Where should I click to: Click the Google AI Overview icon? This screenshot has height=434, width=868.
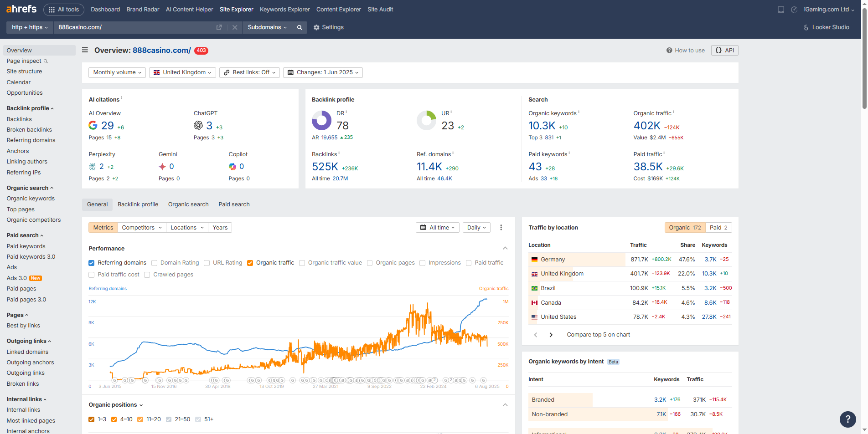pyautogui.click(x=93, y=125)
